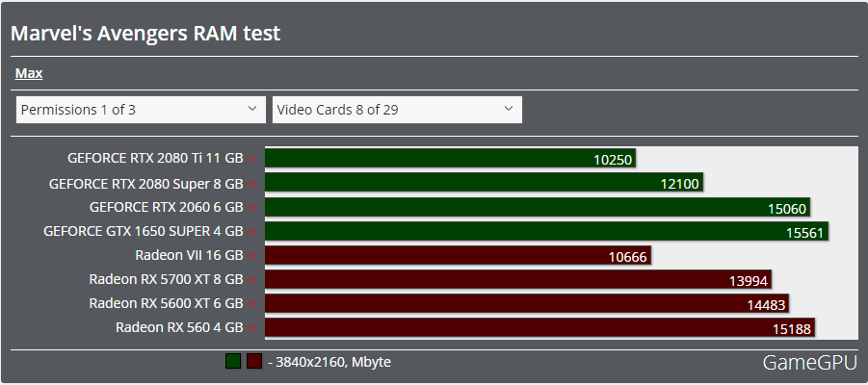This screenshot has width=868, height=385.
Task: Click the Radeon RX 560 4 GB label
Action: (179, 328)
